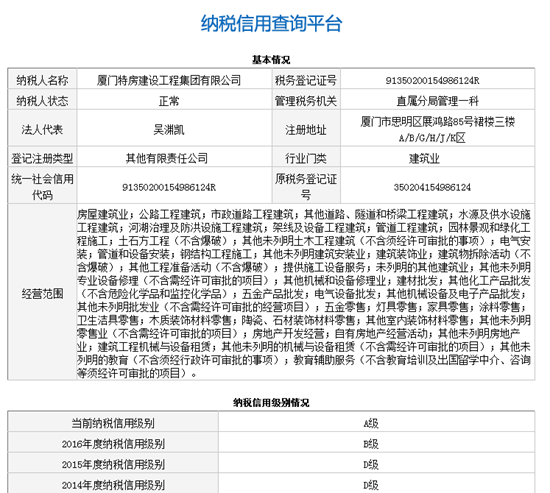Click the 正常 taxpayer status value
Viewport: 550px width, 493px height.
tap(169, 101)
